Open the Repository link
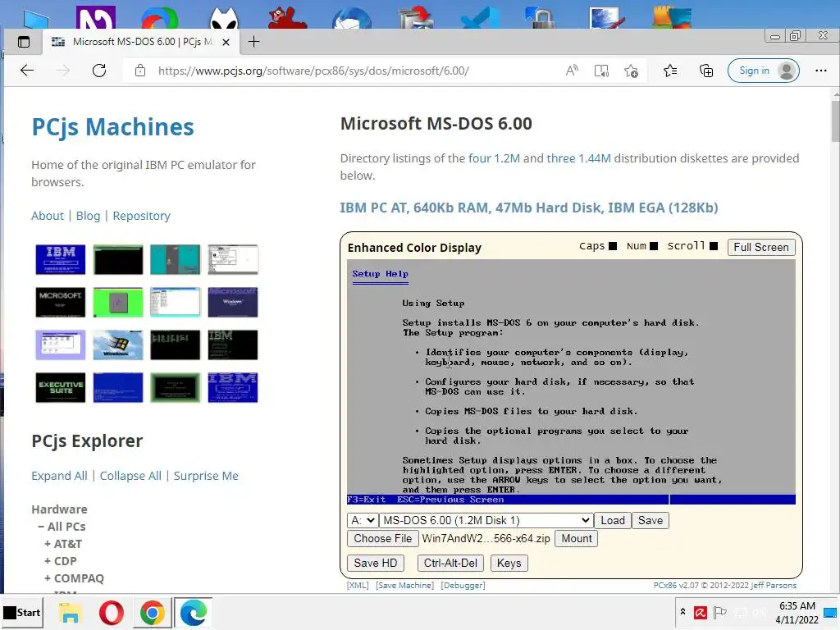840x630 pixels. (x=141, y=216)
